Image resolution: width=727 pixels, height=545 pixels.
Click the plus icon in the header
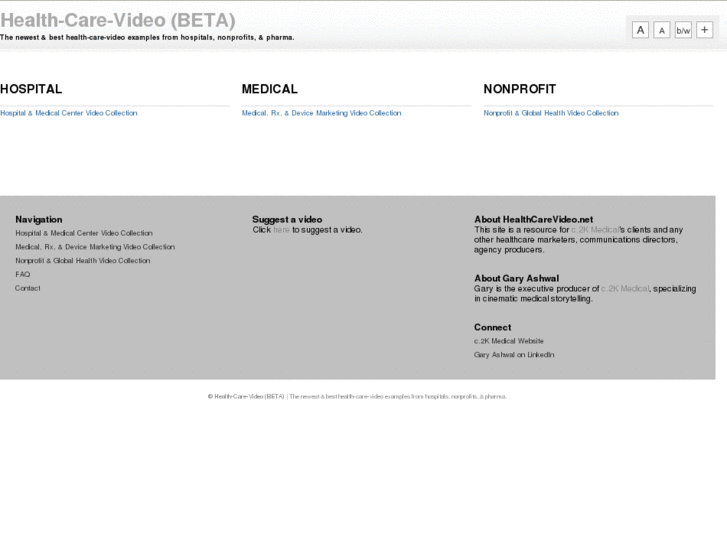coord(704,30)
